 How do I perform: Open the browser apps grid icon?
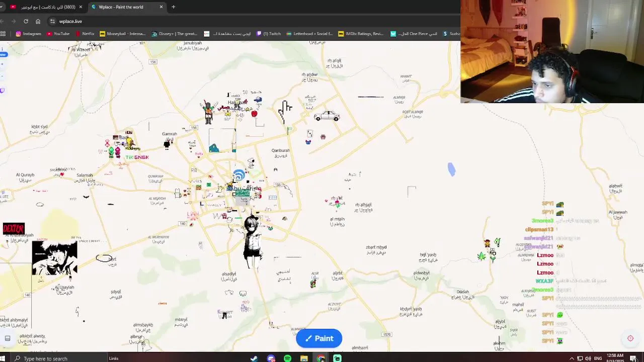point(3,34)
